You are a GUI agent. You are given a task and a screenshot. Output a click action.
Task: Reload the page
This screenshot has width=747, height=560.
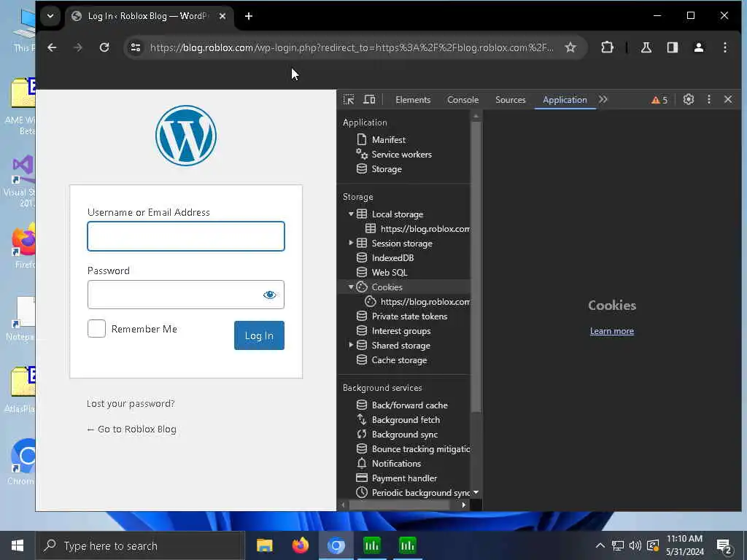point(104,47)
